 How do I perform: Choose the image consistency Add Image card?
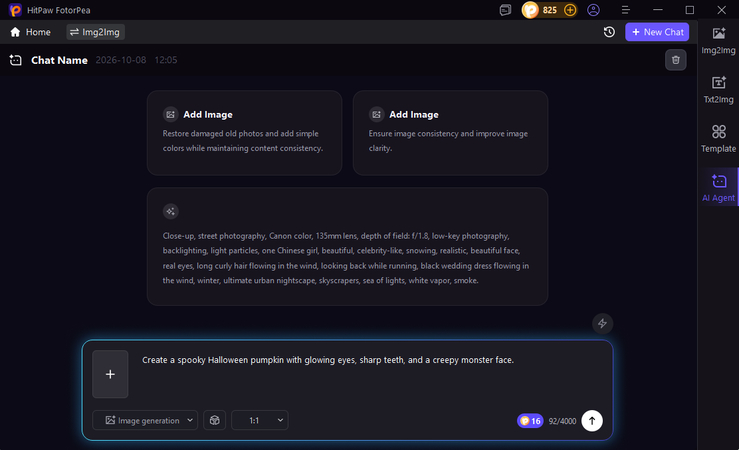(x=450, y=133)
